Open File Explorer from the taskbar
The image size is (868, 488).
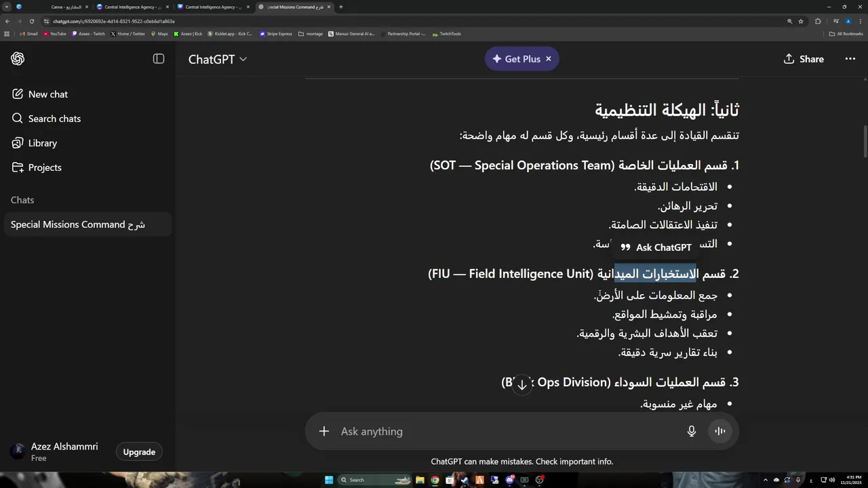pos(420,480)
